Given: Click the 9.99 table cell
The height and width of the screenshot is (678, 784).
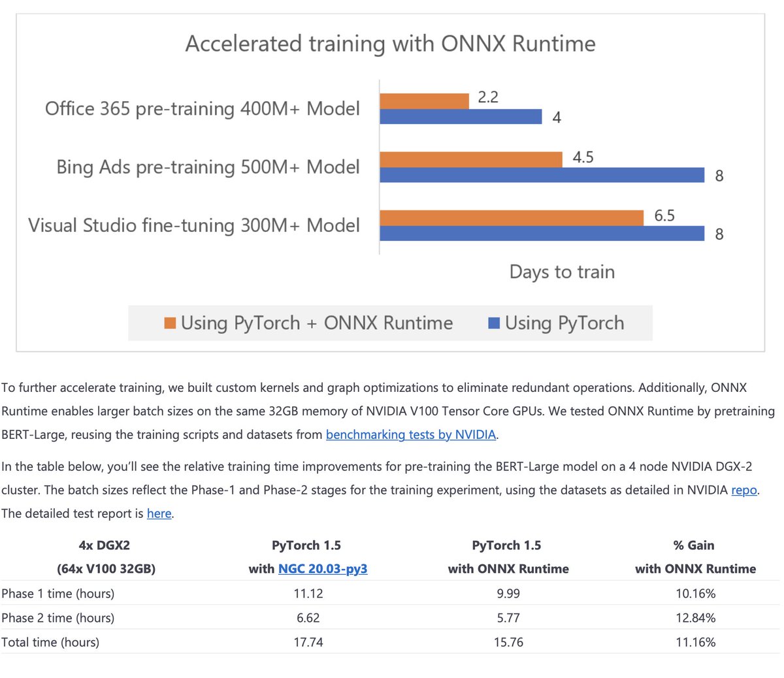Looking at the screenshot, I should click(x=508, y=594).
